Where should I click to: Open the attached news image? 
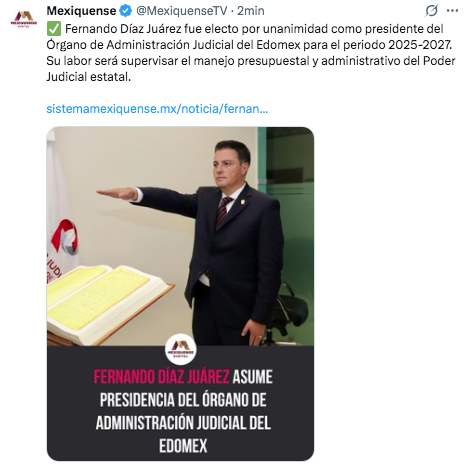tap(180, 294)
